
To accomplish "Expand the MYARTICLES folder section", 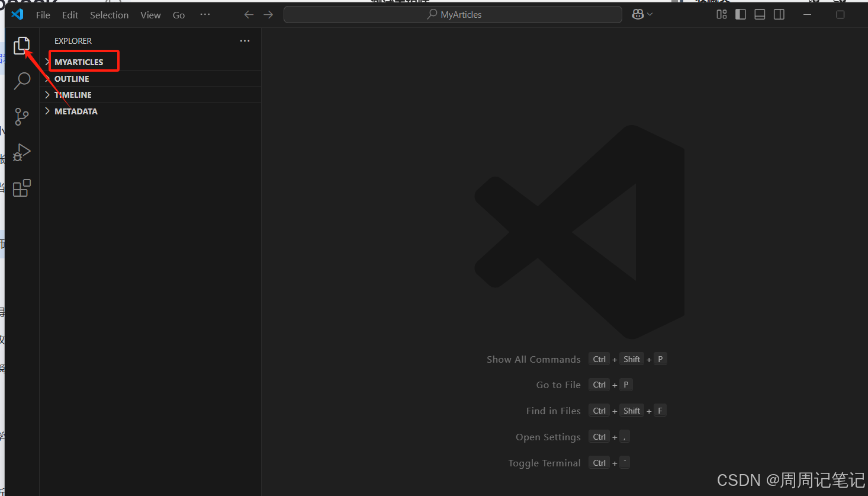I will click(x=150, y=62).
